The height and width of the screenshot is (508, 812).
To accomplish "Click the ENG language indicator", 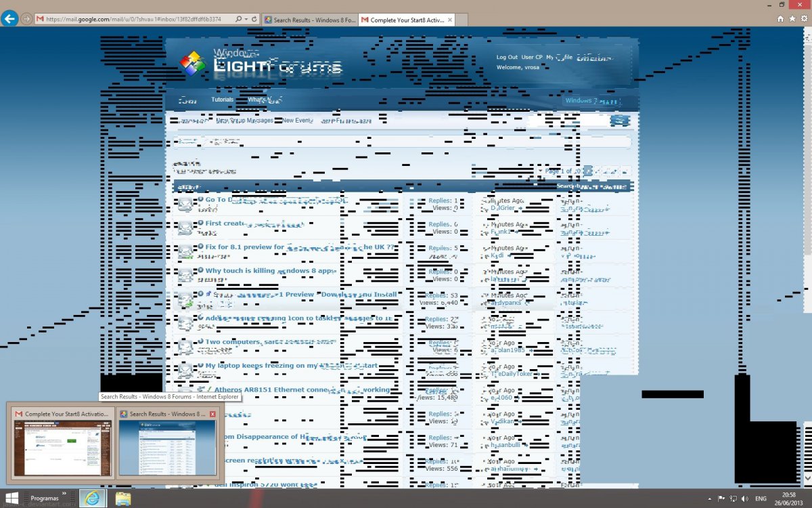I will [761, 499].
